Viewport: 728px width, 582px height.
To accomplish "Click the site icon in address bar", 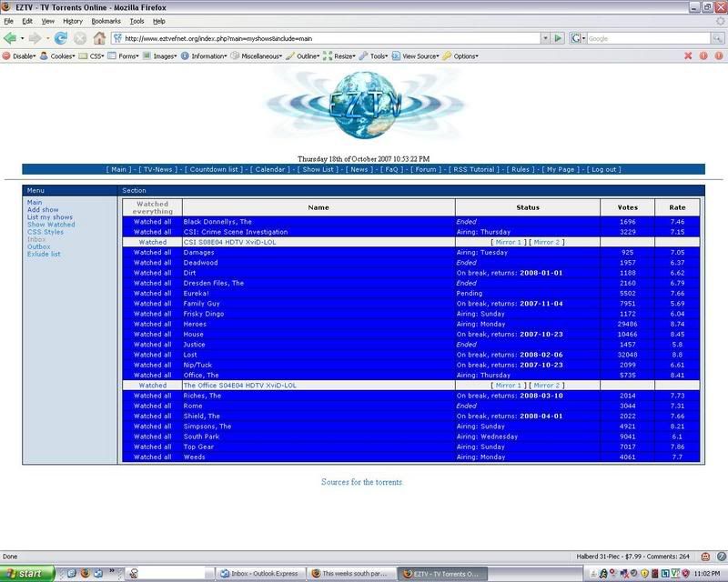I will [117, 38].
